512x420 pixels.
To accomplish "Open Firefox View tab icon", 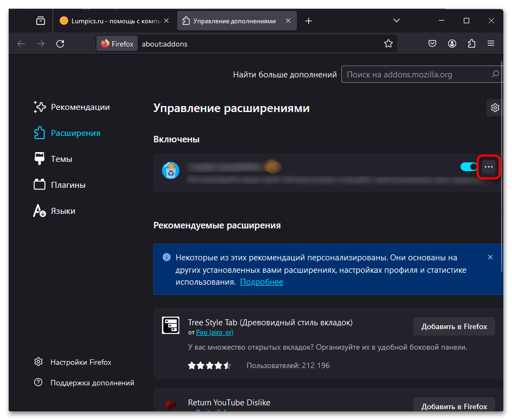I will pyautogui.click(x=41, y=21).
